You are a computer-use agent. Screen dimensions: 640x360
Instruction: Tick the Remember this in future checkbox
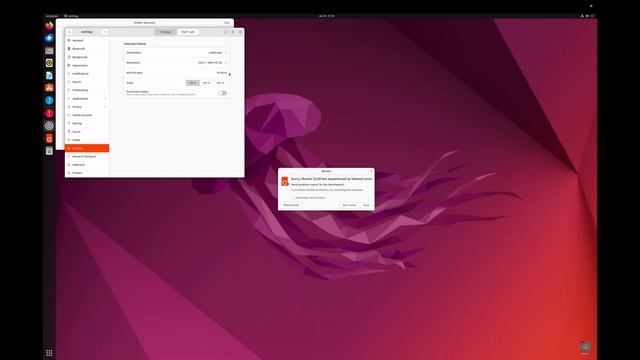(x=293, y=198)
